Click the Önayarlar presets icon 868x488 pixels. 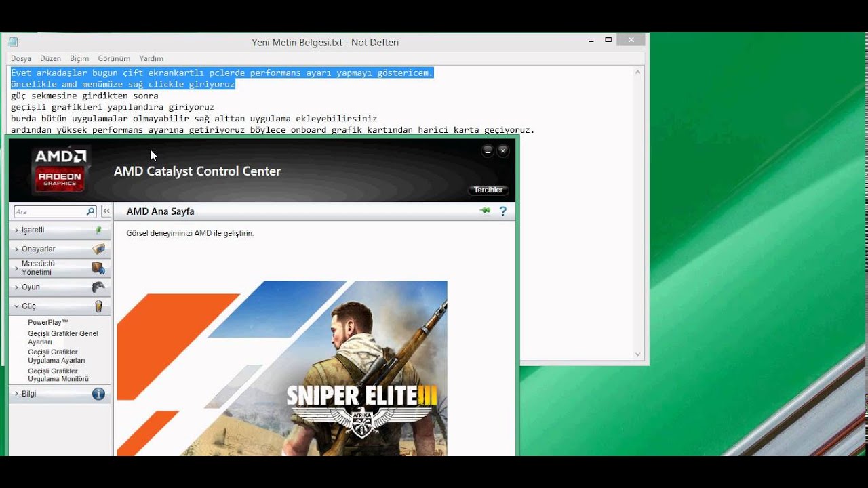(x=99, y=249)
